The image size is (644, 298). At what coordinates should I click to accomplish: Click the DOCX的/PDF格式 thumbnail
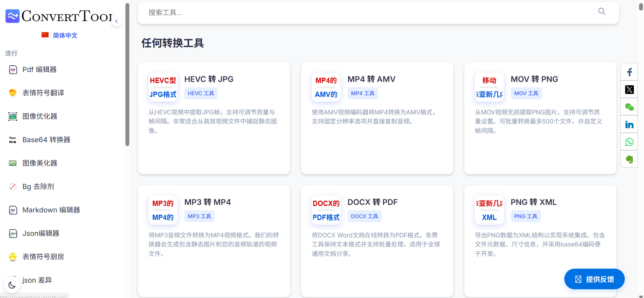coord(326,210)
